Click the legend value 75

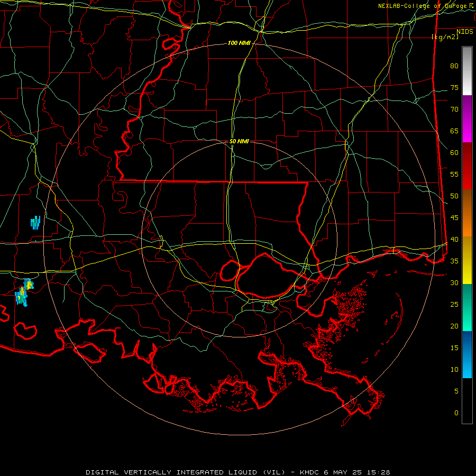(x=454, y=88)
